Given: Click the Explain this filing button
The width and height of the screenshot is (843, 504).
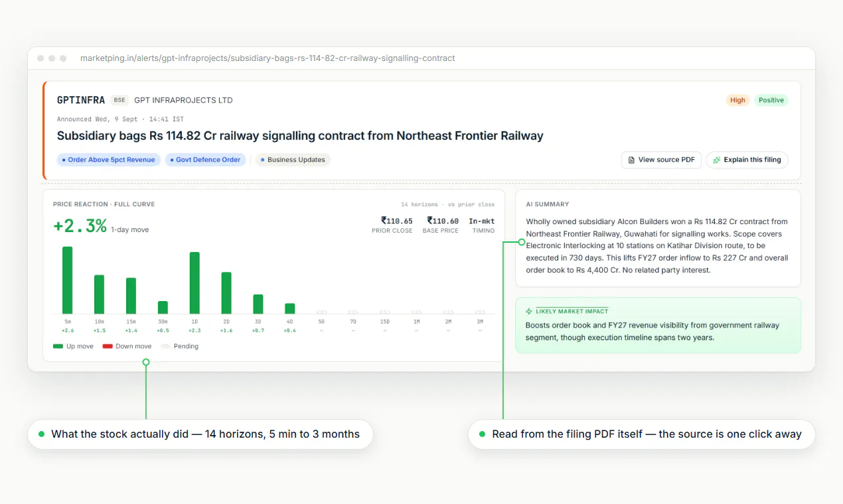Looking at the screenshot, I should 747,160.
